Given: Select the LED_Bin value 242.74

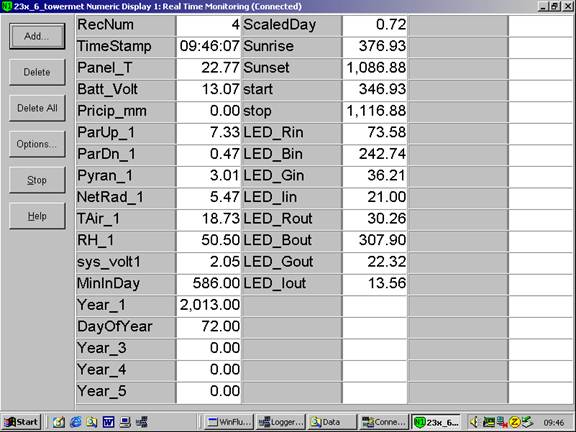Looking at the screenshot, I should click(x=375, y=155).
